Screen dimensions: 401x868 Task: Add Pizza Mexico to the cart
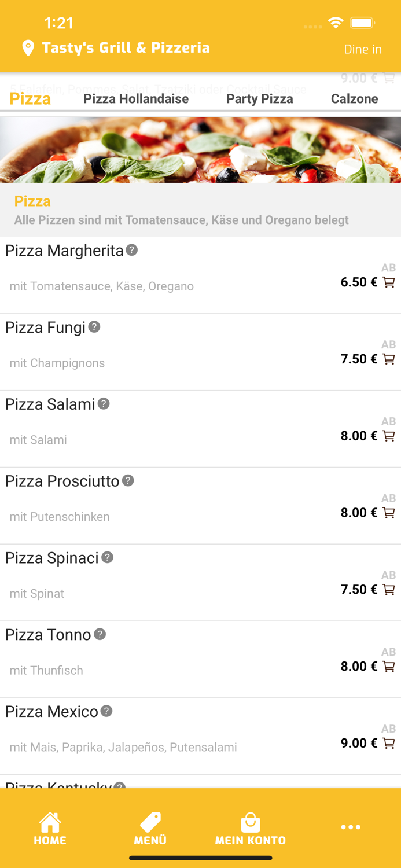(388, 743)
